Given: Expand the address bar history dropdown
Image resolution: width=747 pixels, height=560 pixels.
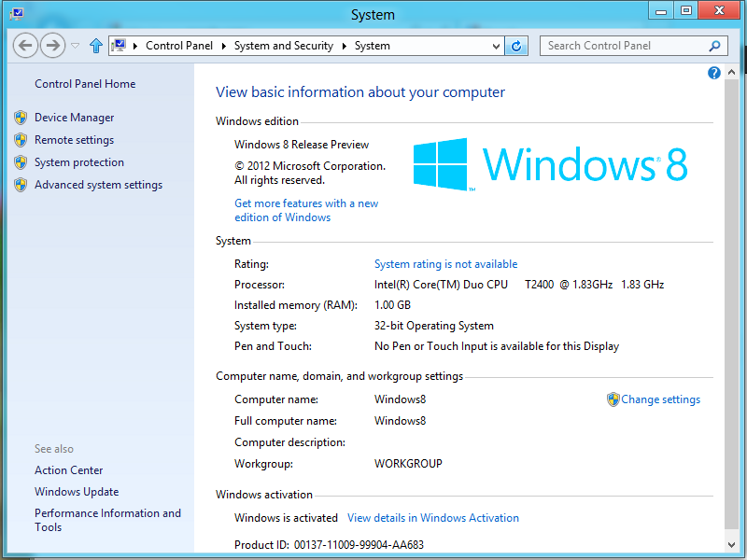Looking at the screenshot, I should point(497,45).
